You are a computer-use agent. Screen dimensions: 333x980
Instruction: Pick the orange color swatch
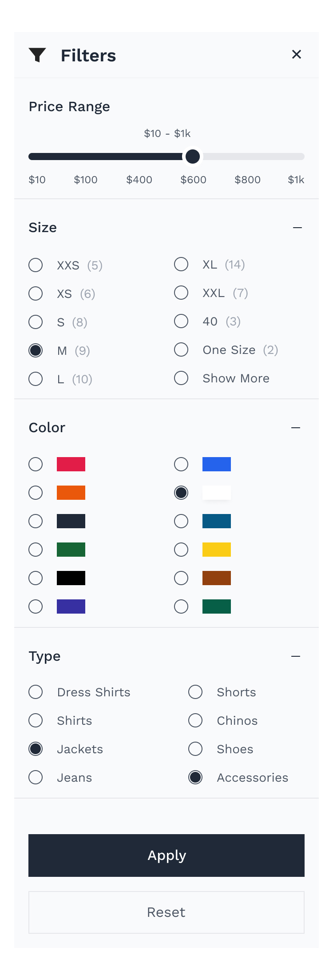(71, 493)
